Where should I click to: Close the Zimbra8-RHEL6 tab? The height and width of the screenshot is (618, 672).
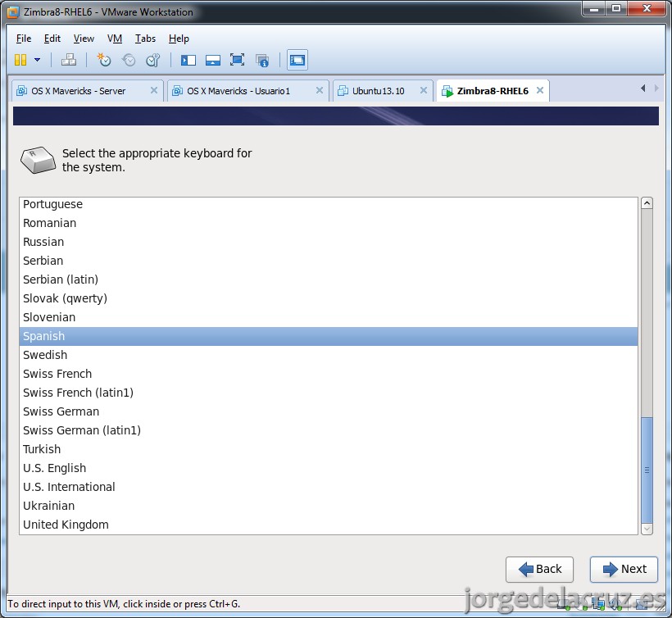click(540, 90)
